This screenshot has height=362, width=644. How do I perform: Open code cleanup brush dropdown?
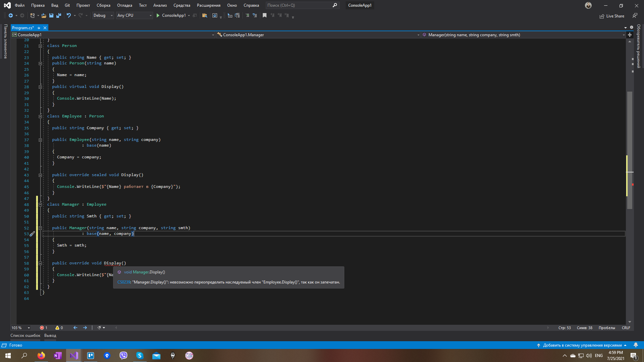(101, 328)
